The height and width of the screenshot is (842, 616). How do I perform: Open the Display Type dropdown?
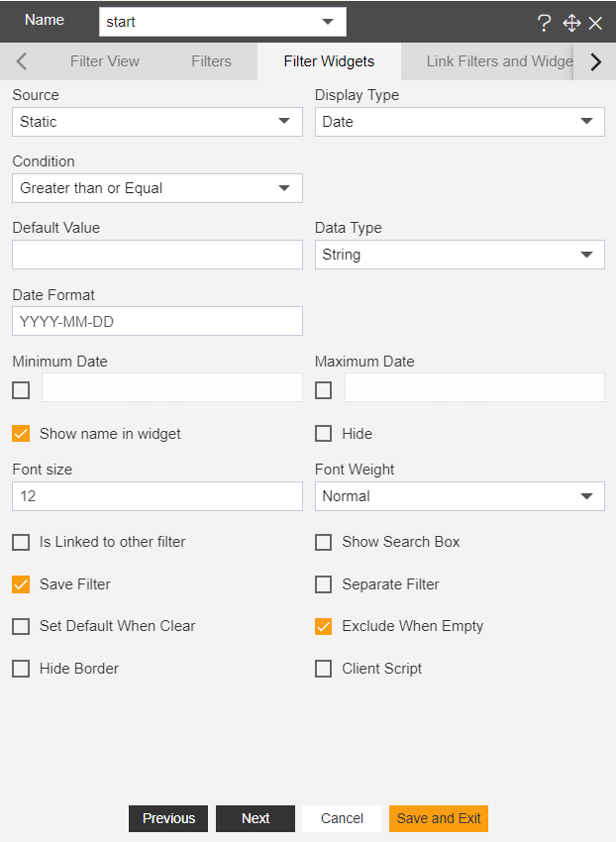(x=460, y=122)
